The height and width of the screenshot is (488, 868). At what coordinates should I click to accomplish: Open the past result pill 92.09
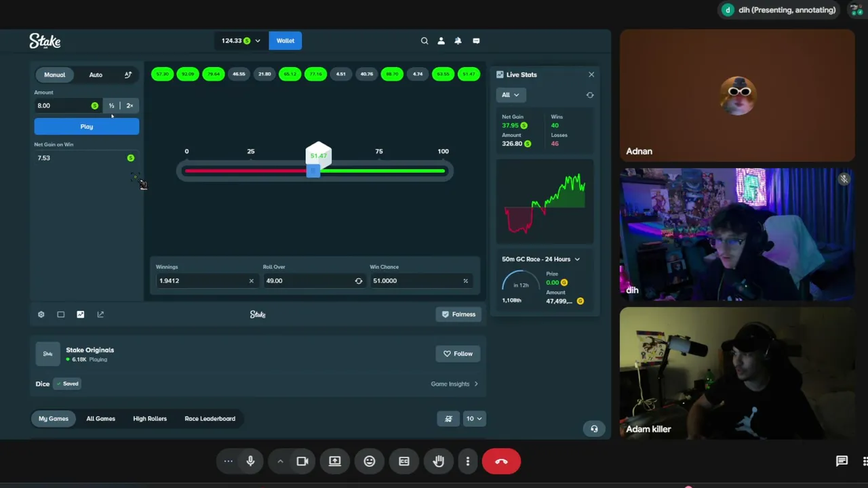[x=188, y=74]
